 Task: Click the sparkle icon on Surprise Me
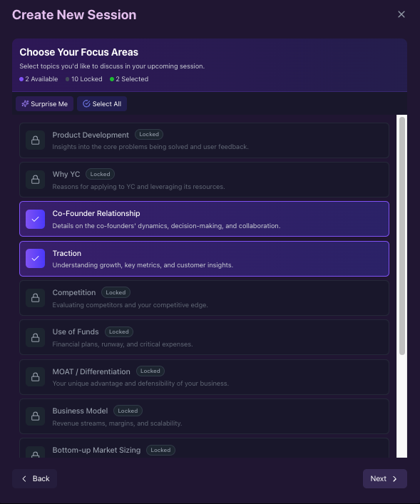[25, 103]
